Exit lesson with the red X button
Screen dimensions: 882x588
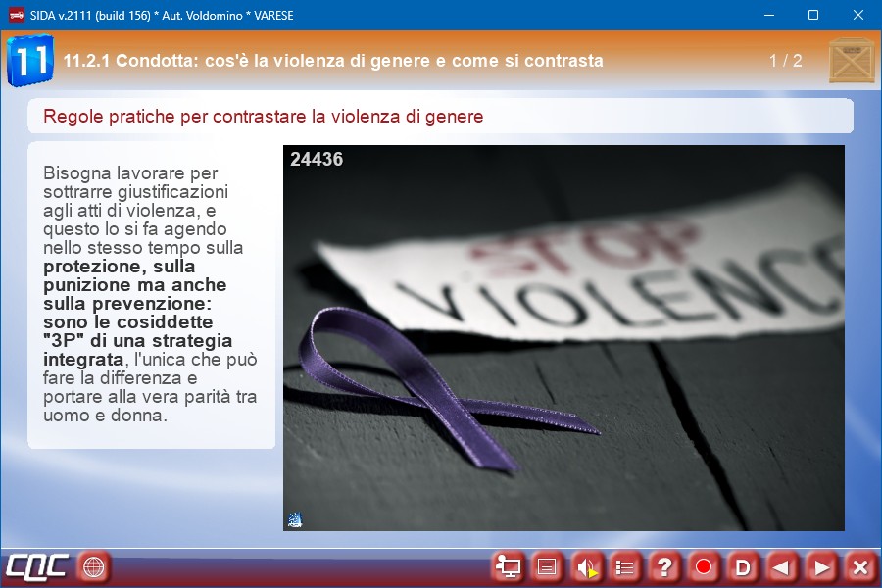pyautogui.click(x=860, y=566)
